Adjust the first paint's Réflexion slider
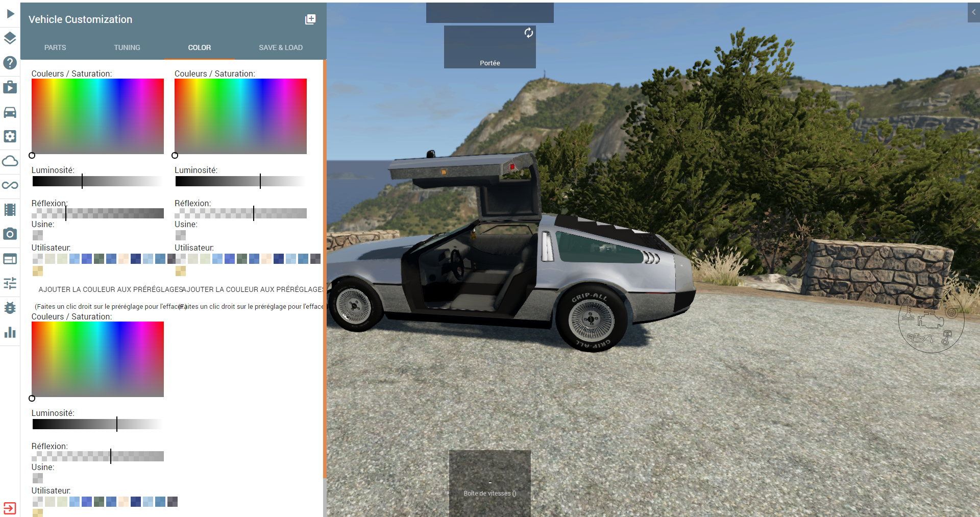Viewport: 980px width, 517px height. click(x=97, y=213)
